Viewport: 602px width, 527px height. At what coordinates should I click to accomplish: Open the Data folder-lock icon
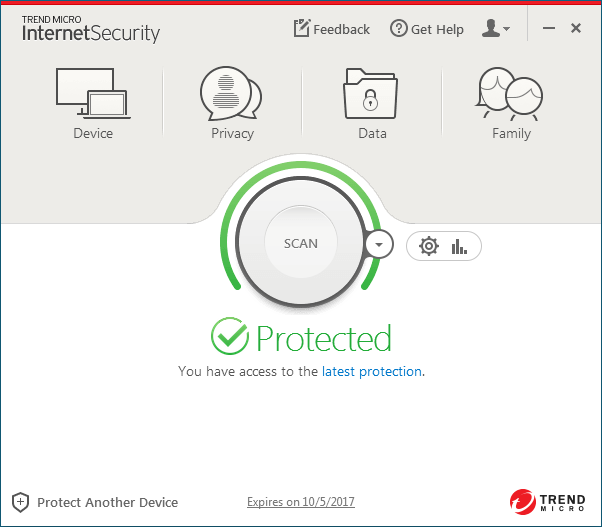pos(371,94)
